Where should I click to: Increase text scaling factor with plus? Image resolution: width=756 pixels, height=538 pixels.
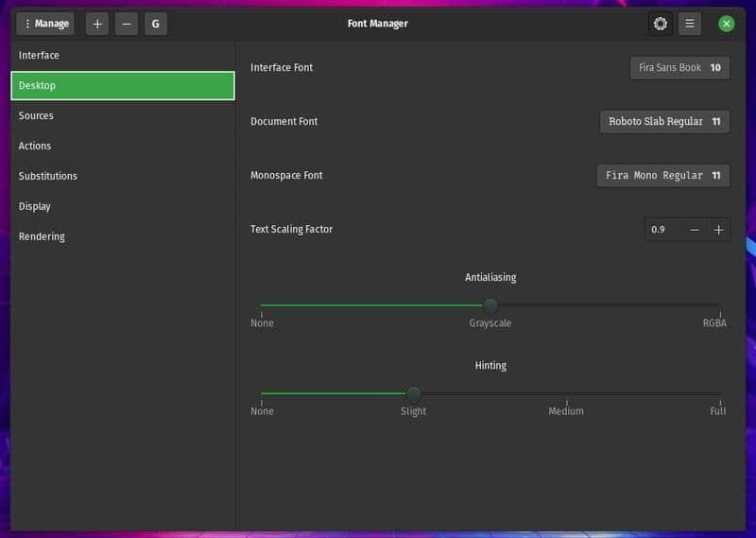tap(718, 230)
